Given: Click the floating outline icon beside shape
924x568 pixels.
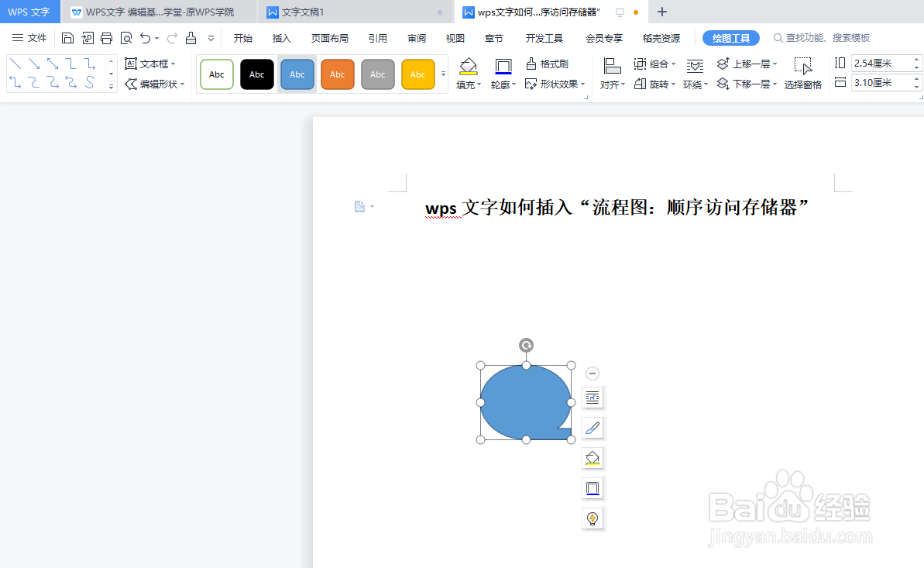Looking at the screenshot, I should [593, 487].
